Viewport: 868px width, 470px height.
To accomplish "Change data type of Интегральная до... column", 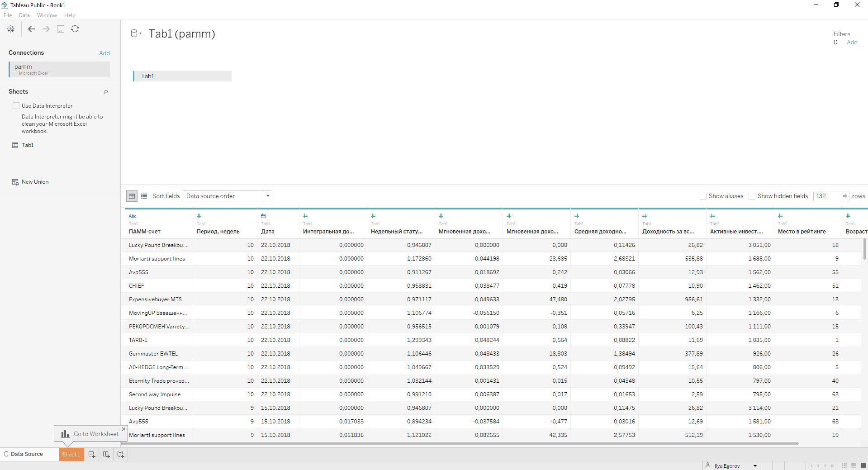I will [305, 216].
